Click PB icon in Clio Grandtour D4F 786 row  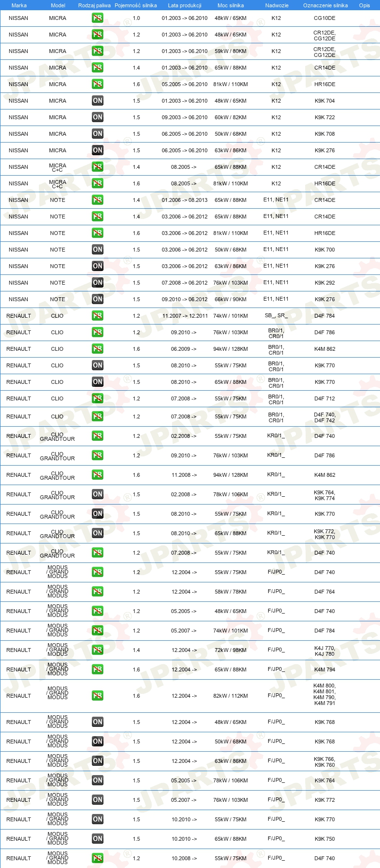98,455
